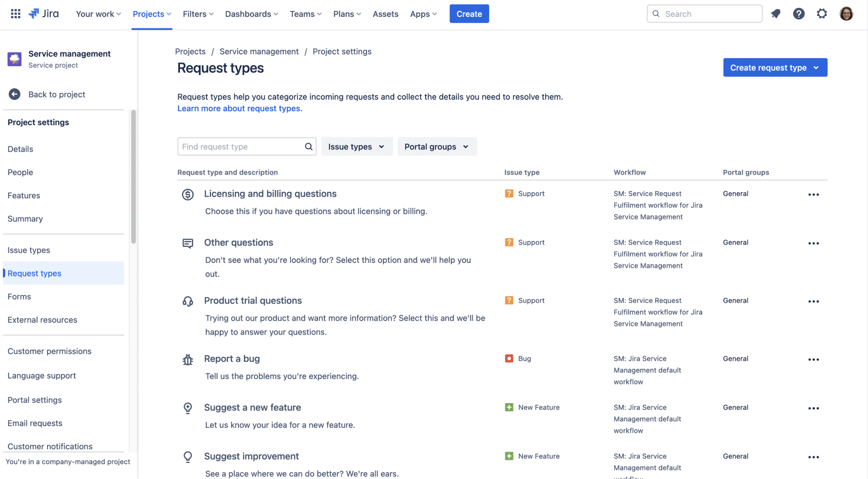Open the user profile avatar
The width and height of the screenshot is (868, 479).
pyautogui.click(x=847, y=14)
